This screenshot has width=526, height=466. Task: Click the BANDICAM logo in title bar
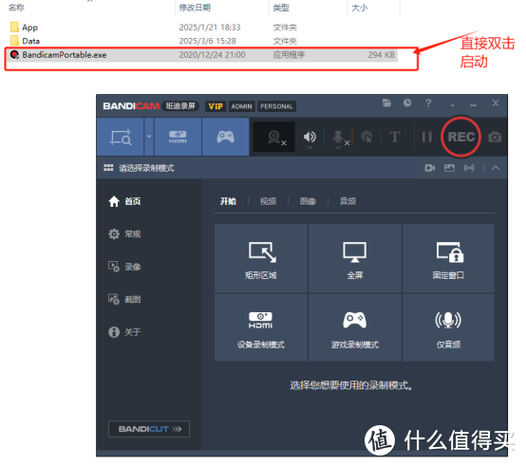tap(131, 106)
